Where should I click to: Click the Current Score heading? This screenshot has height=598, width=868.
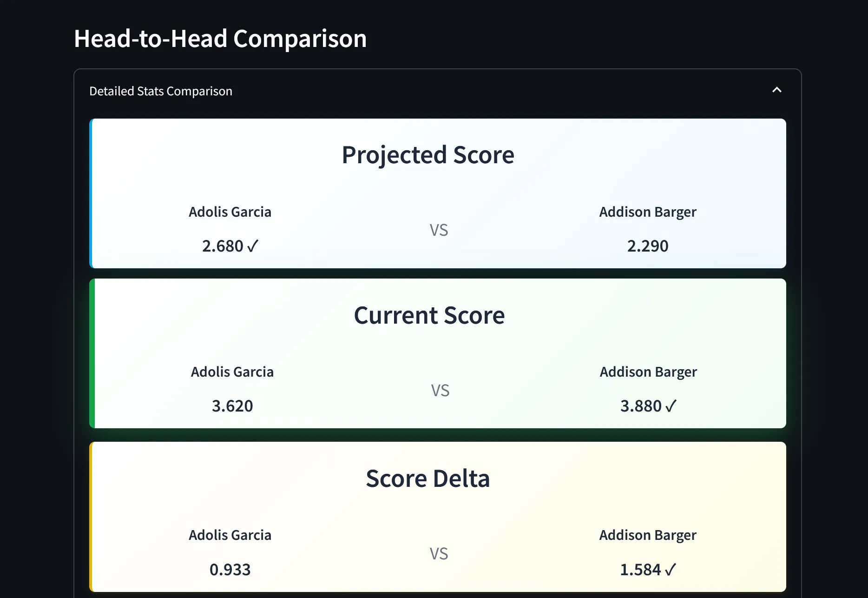429,315
